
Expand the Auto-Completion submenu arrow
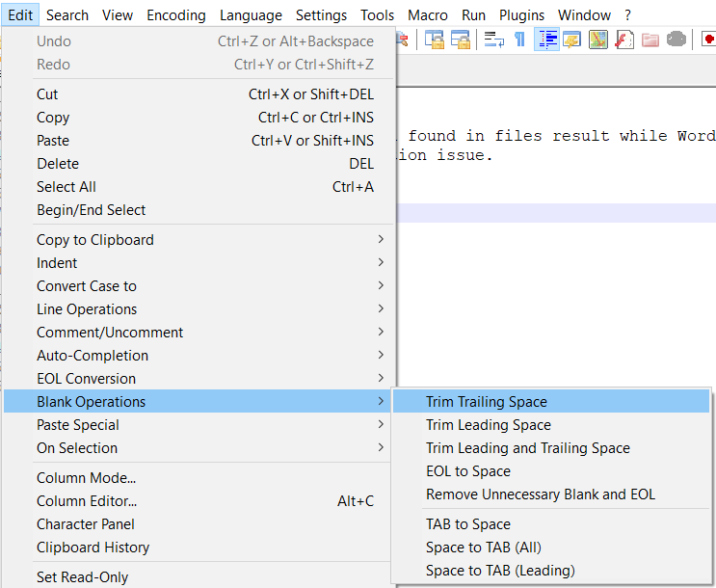tap(381, 355)
